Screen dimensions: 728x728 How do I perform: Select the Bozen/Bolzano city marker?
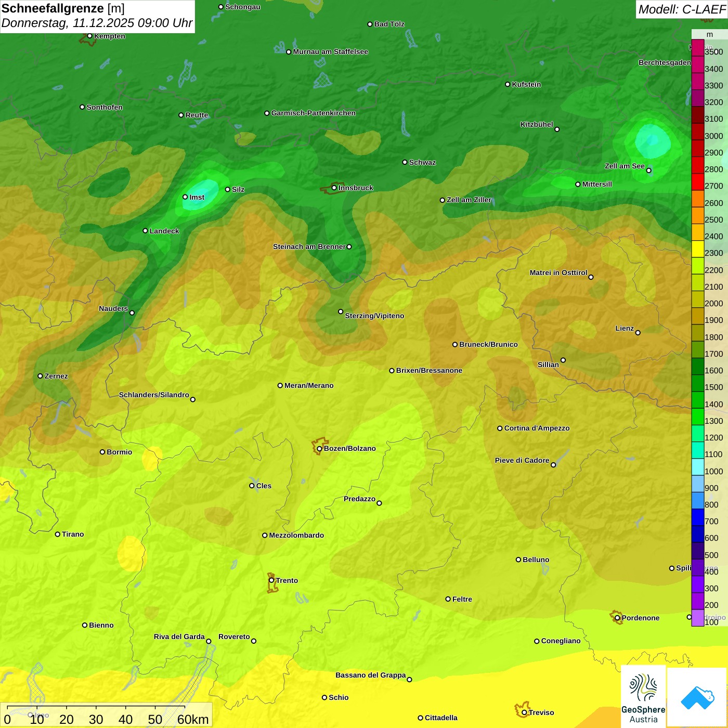(319, 448)
